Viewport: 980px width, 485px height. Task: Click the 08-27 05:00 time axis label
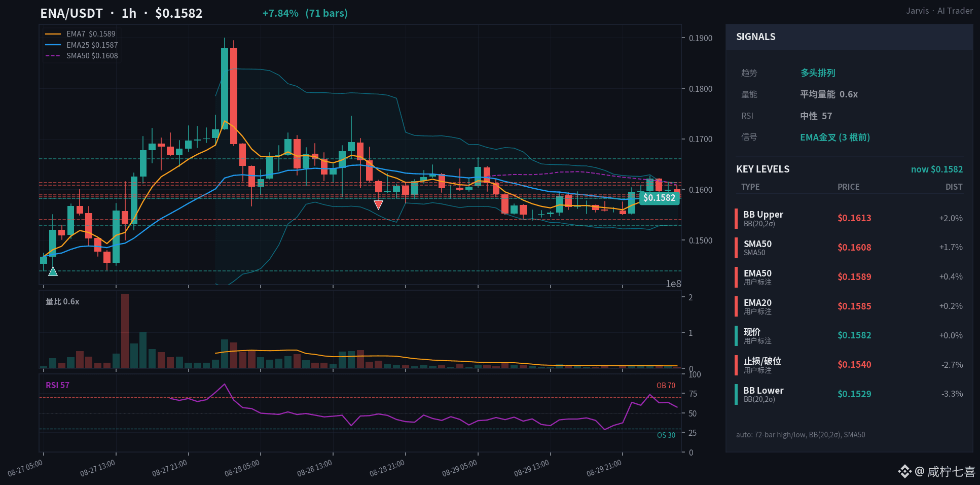click(25, 469)
